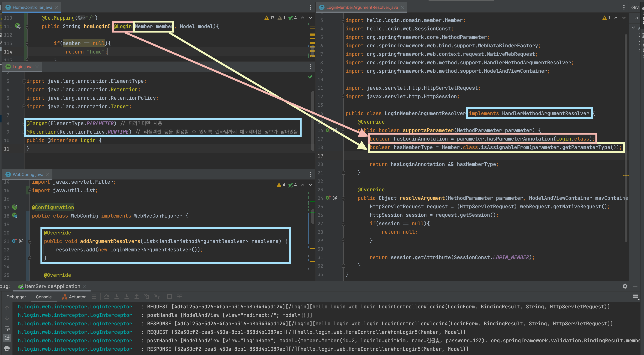This screenshot has width=644, height=355.
Task: Close the Login.java tab
Action: coord(37,67)
